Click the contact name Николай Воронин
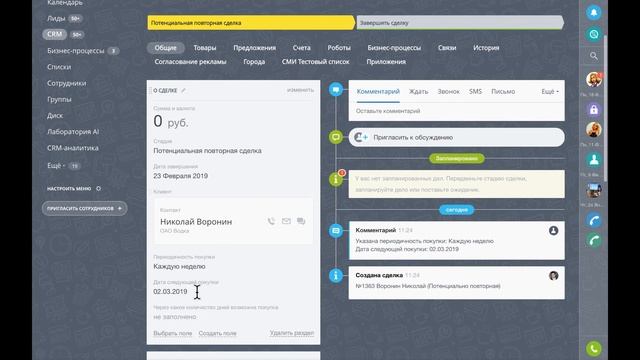The width and height of the screenshot is (640, 360). pyautogui.click(x=196, y=222)
